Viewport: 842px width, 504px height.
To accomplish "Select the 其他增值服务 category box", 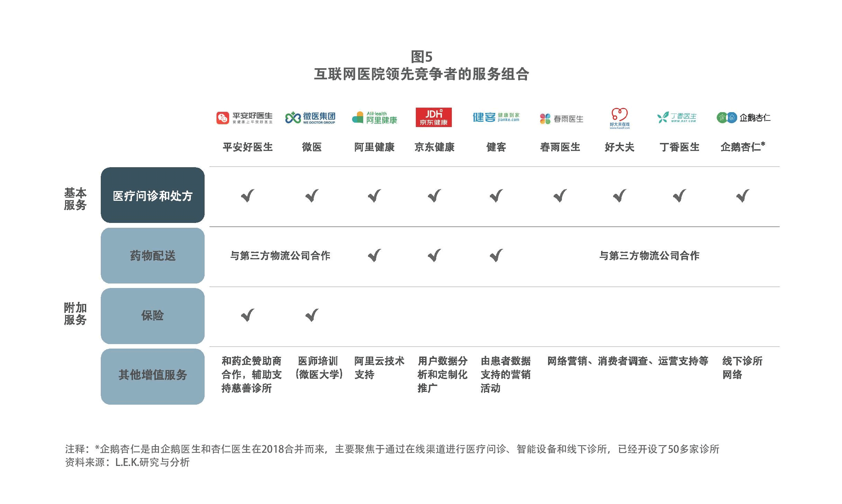I will pos(153,377).
